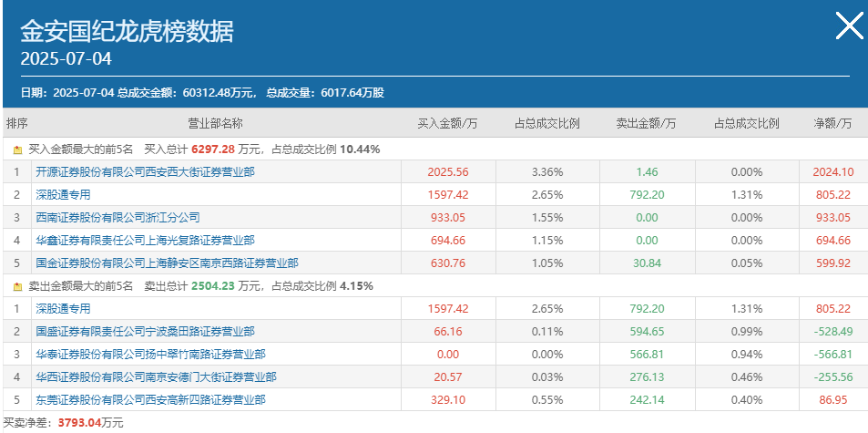The width and height of the screenshot is (868, 433).
Task: Click the buy amount 933.05 in row 3
Action: pyautogui.click(x=448, y=218)
